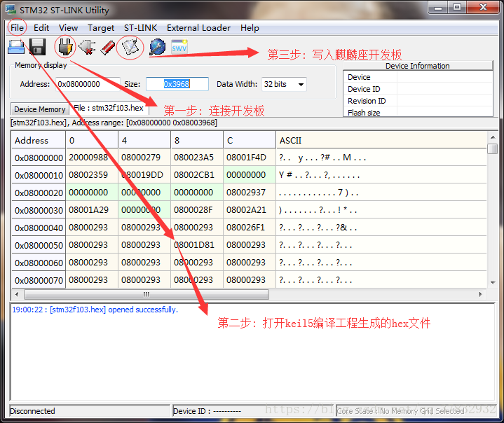Open the Target menu
This screenshot has height=423, width=504.
coord(101,27)
